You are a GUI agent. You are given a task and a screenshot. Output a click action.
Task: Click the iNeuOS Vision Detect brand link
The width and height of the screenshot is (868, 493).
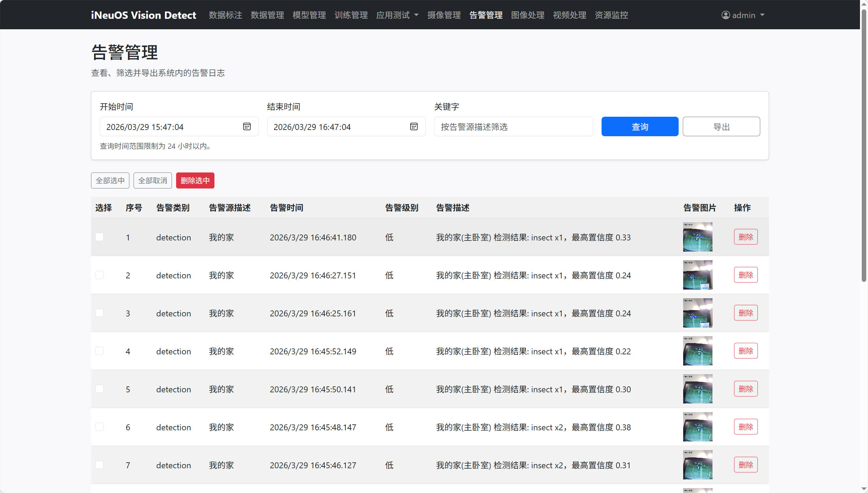click(143, 15)
